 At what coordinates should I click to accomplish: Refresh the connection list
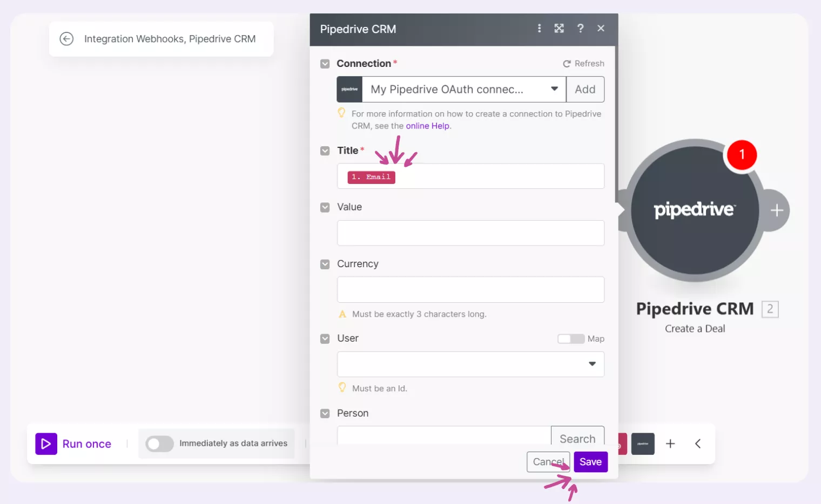click(x=583, y=64)
